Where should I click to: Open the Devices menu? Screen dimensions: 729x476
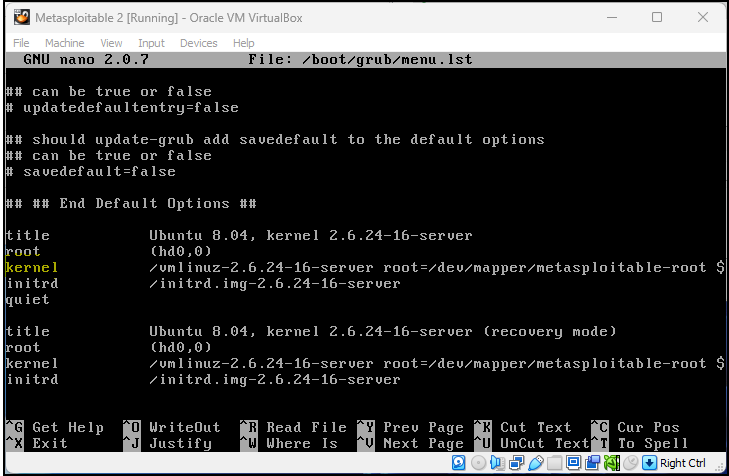pos(199,43)
